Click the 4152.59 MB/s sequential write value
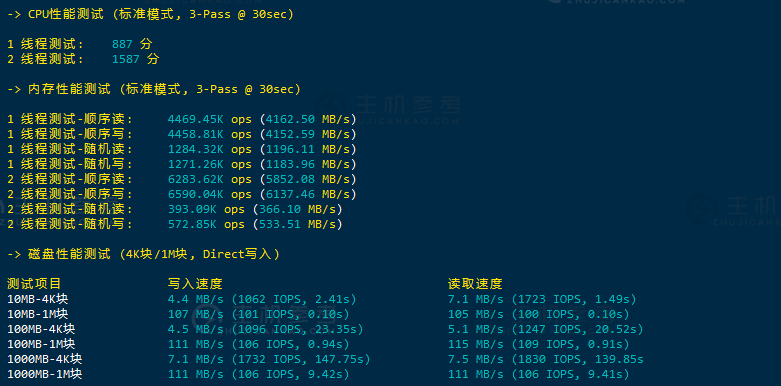This screenshot has height=386, width=781. click(308, 134)
